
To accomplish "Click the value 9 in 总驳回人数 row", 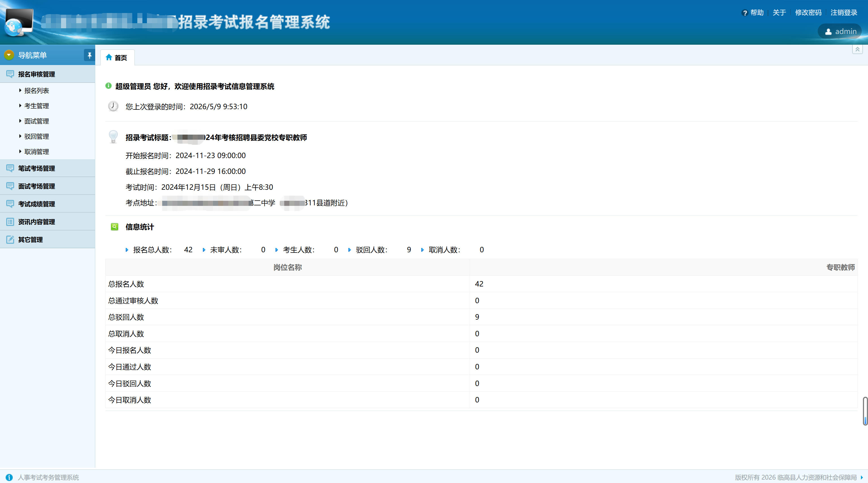I will (x=477, y=317).
